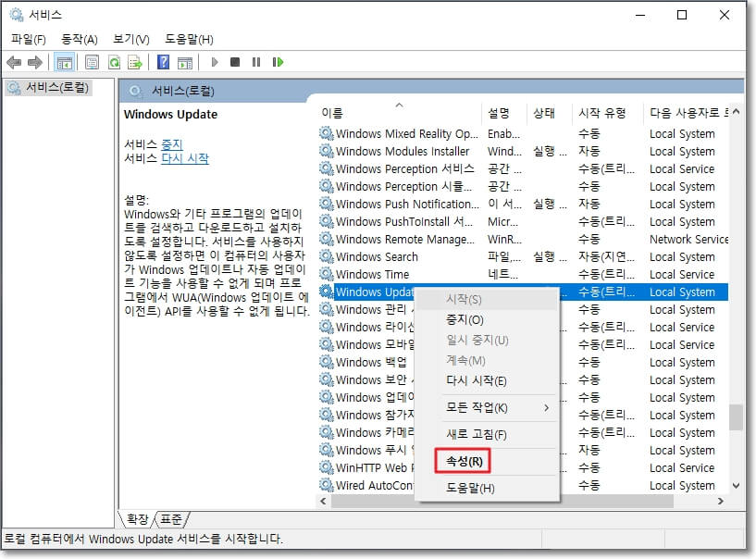Click gear icon of Windows Modules Installer
The image size is (756, 559).
327,151
